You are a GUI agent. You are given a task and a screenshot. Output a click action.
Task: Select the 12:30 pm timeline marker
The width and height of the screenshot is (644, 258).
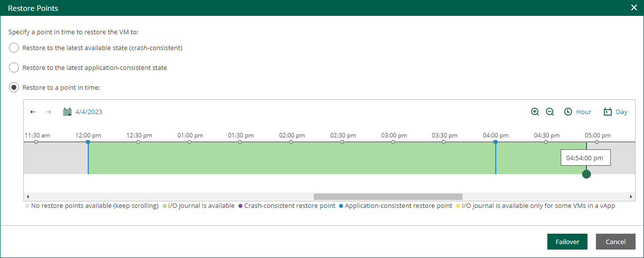tap(138, 142)
